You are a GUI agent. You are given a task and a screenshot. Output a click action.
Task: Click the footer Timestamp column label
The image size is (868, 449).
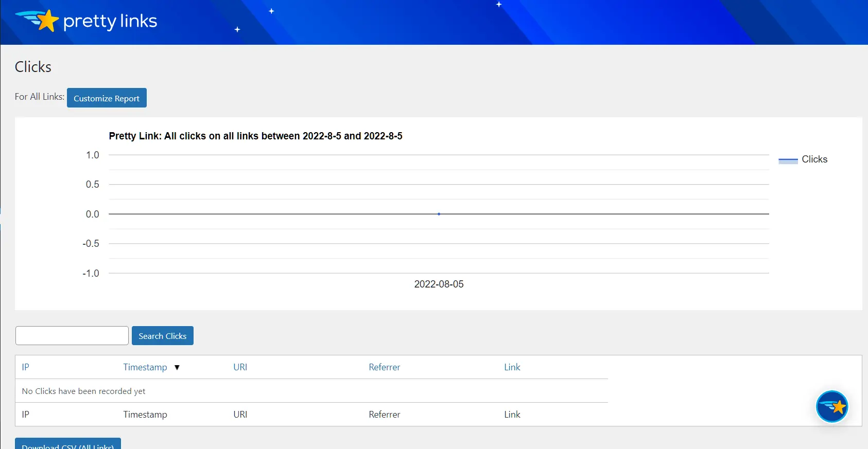click(145, 415)
